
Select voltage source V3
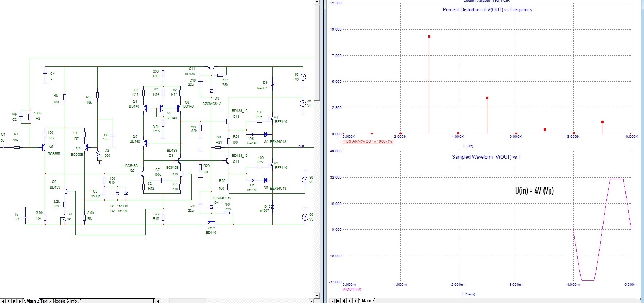[x=303, y=77]
